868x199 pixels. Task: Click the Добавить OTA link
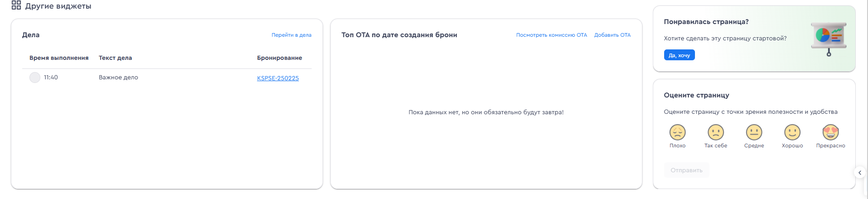(x=612, y=35)
